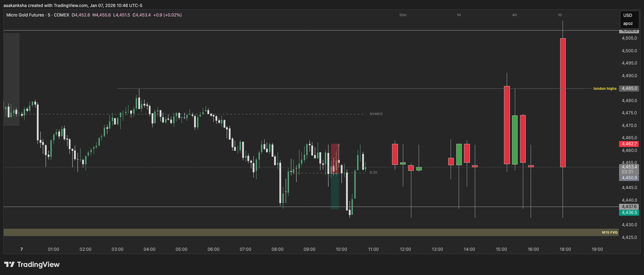The image size is (644, 275).
Task: Click the 4,500.0 price axis label
Action: pos(630,51)
